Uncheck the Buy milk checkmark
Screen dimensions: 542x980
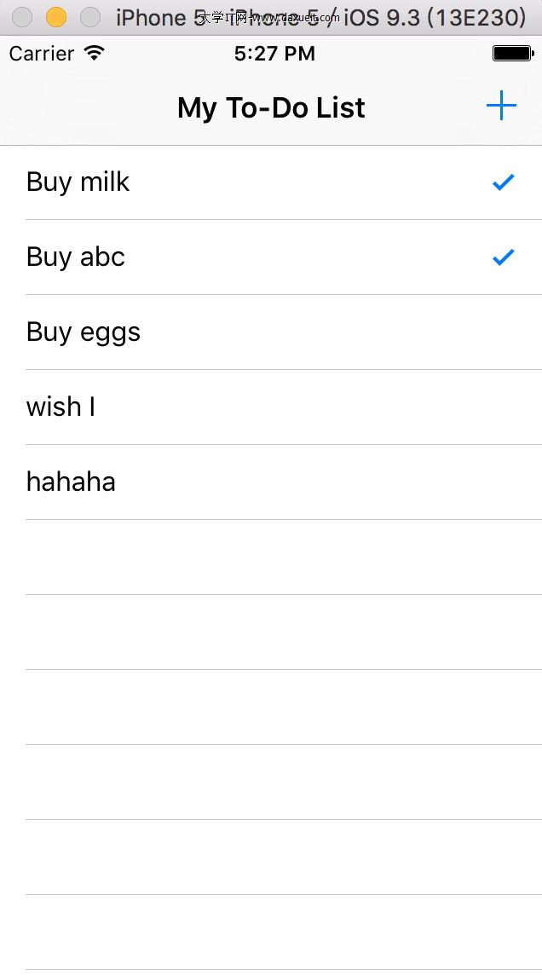(x=504, y=182)
